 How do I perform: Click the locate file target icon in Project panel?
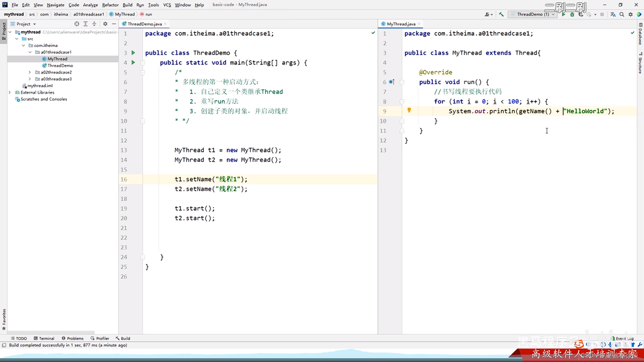77,24
